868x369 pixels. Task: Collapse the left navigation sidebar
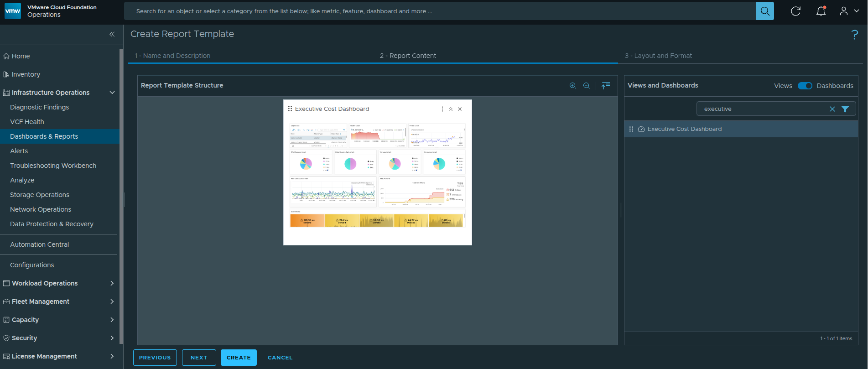(112, 34)
